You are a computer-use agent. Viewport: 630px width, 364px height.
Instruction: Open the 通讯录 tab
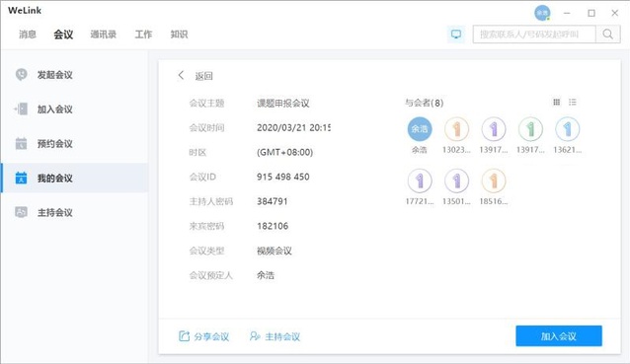click(x=104, y=35)
